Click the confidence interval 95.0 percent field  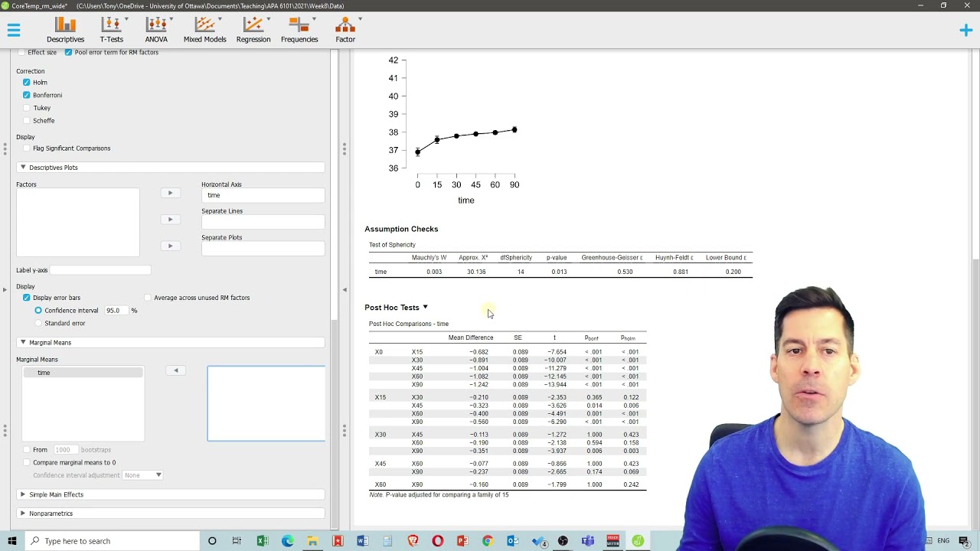pyautogui.click(x=116, y=310)
